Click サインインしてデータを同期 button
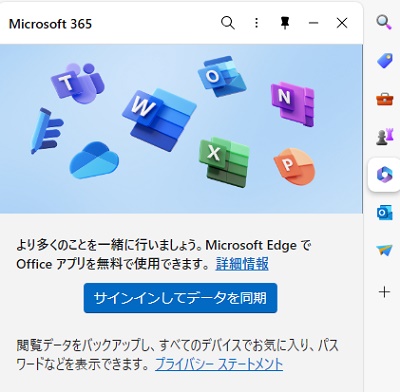 tap(180, 298)
